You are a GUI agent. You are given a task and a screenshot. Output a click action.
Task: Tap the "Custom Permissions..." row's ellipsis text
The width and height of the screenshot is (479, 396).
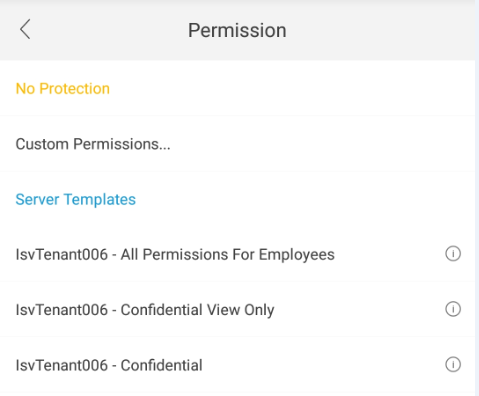click(x=164, y=148)
